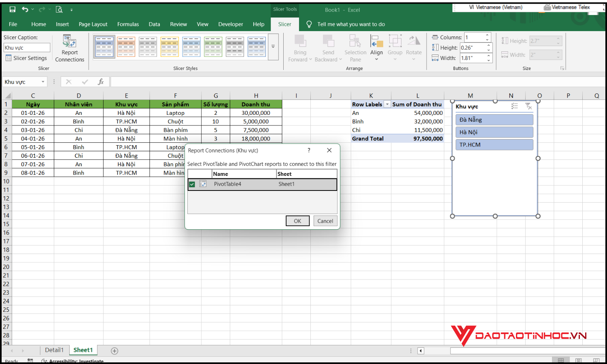Uncheck the PivotTable4 connection checkbox
This screenshot has width=607, height=364.
tap(192, 184)
